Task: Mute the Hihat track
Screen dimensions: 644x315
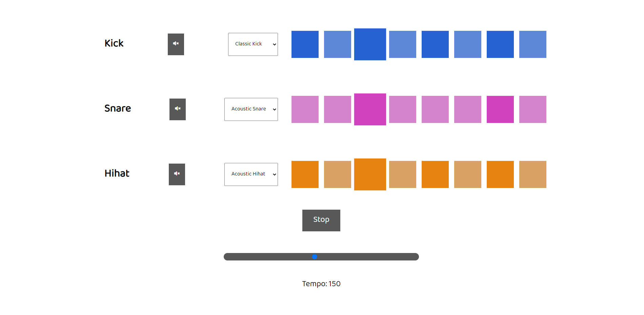Action: tap(177, 174)
